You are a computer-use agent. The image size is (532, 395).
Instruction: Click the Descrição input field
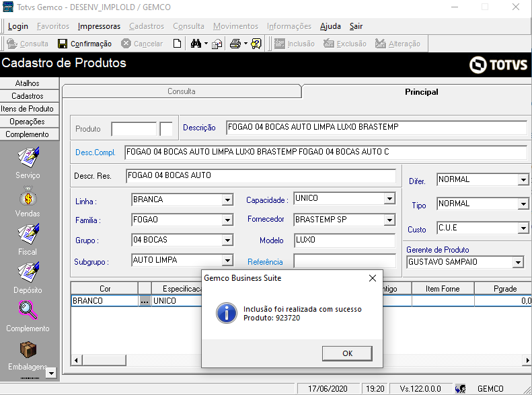pos(376,127)
